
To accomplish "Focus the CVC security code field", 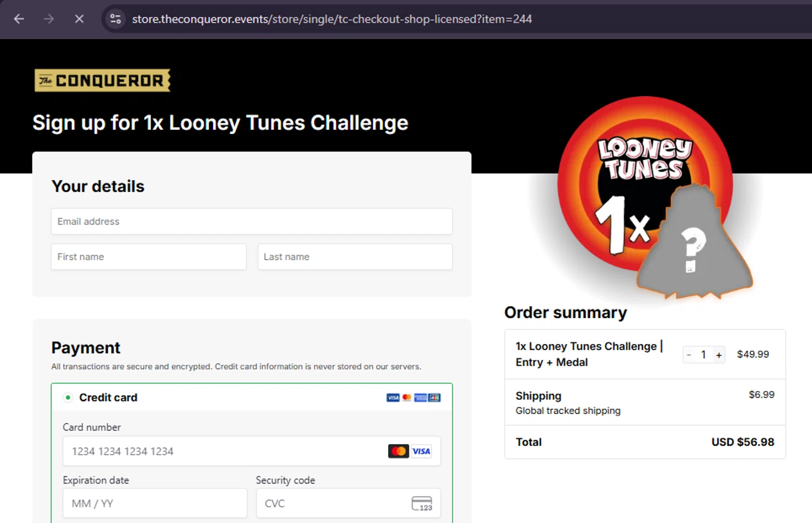I will click(x=349, y=503).
